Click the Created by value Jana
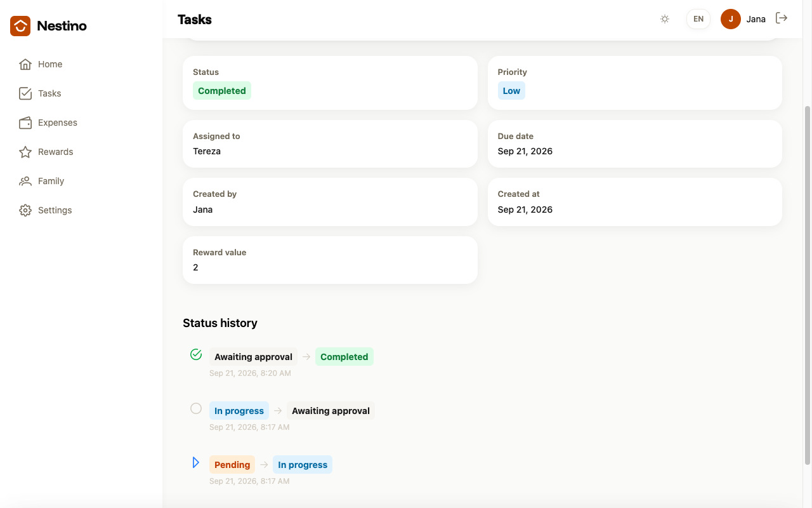The width and height of the screenshot is (812, 508). coord(203,210)
